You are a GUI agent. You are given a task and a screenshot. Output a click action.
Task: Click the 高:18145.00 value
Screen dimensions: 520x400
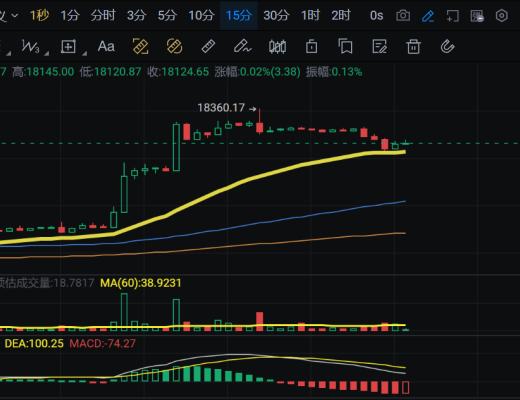click(x=43, y=72)
